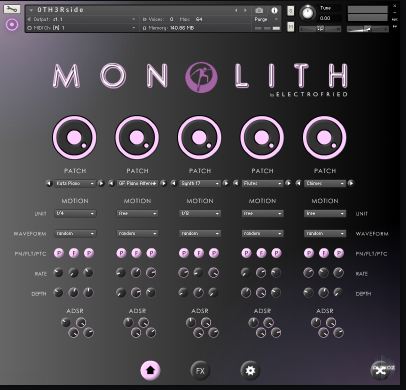This screenshot has height=390, width=406.
Task: Toggle third layer's middle F filter button
Action: click(199, 253)
